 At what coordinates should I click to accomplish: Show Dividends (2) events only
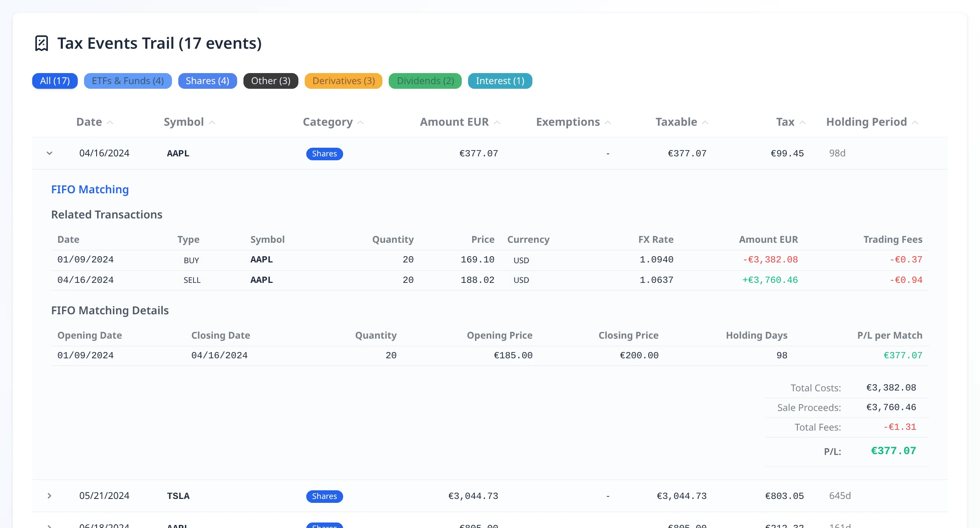[x=425, y=81]
